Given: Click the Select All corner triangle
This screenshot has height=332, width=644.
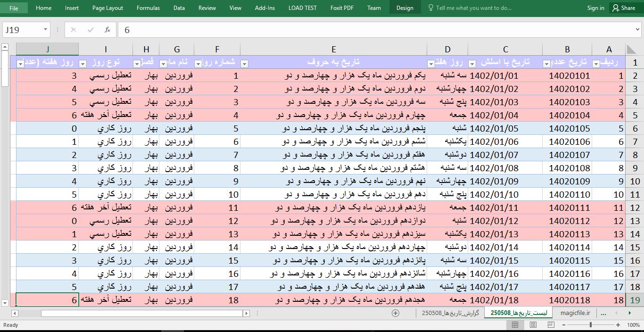Looking at the screenshot, I should pyautogui.click(x=631, y=49).
